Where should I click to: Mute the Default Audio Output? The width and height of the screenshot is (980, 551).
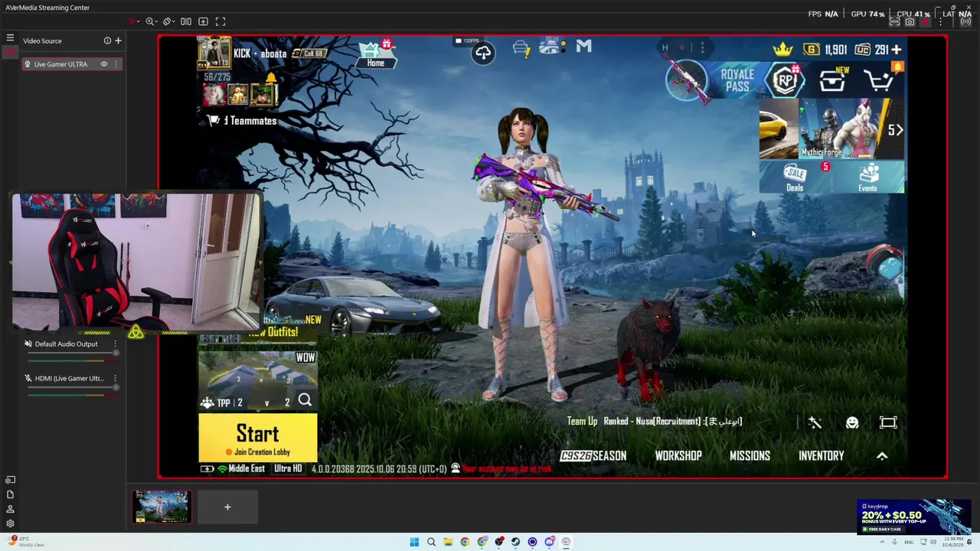(x=28, y=344)
